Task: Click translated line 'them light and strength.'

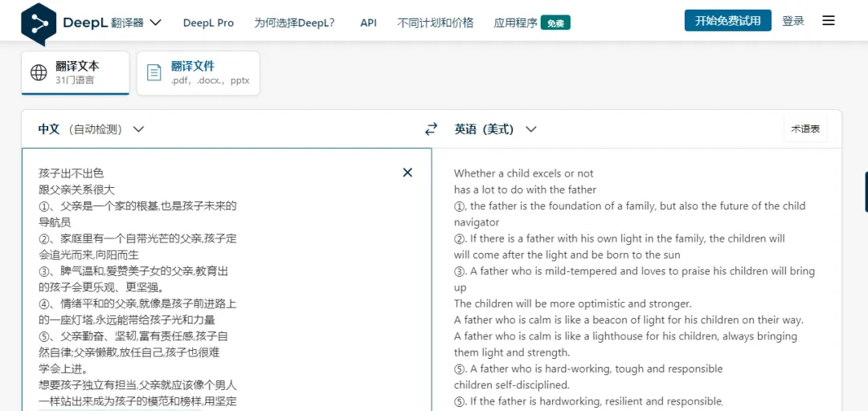Action: [x=512, y=352]
